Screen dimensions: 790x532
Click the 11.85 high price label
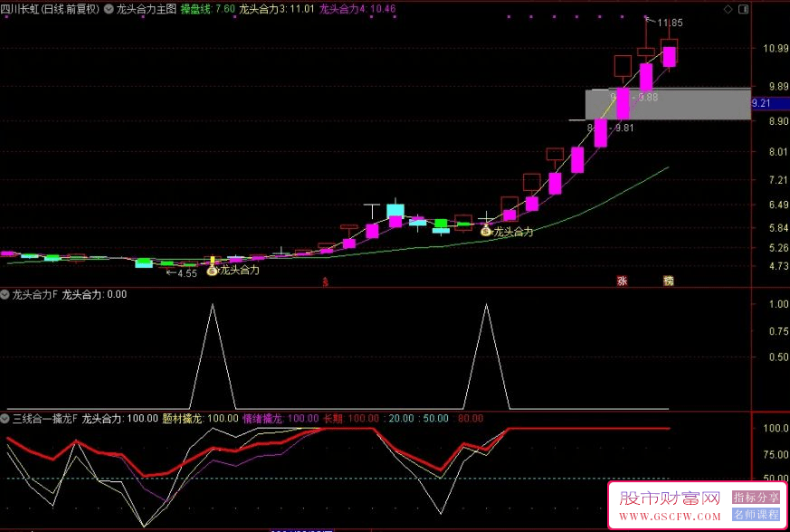click(x=670, y=23)
